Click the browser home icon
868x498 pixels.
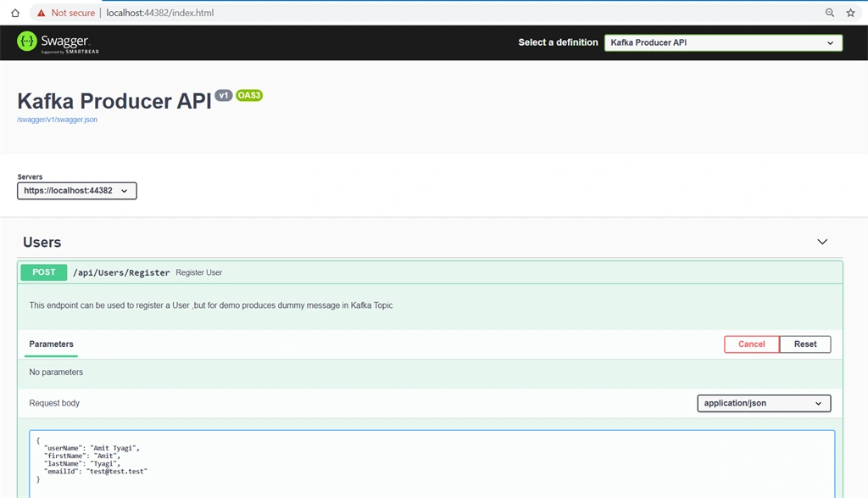(15, 13)
